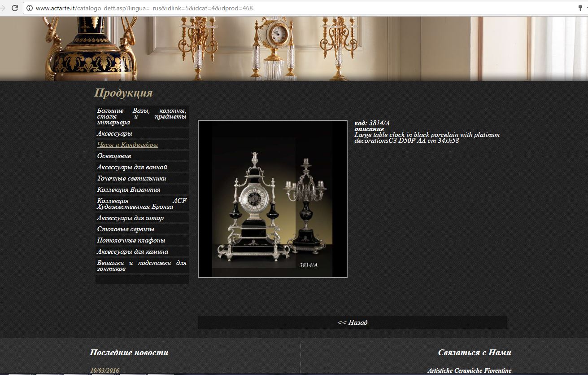The height and width of the screenshot is (375, 588).
Task: Click the forward navigation arrow
Action: [2, 8]
